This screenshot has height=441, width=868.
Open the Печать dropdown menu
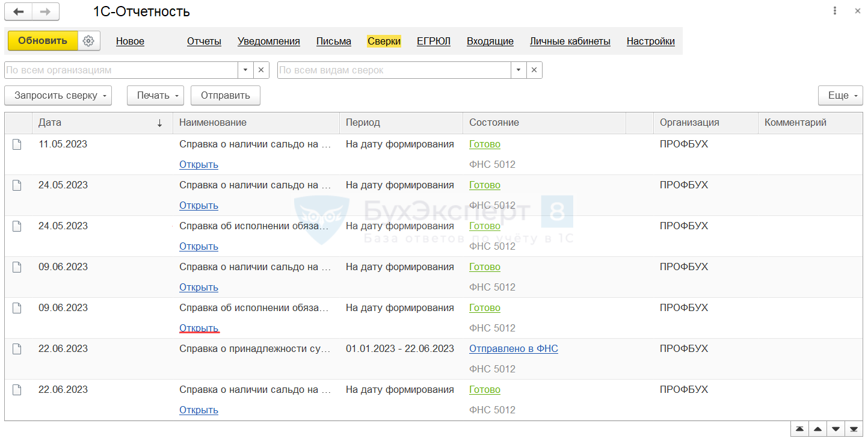point(155,95)
